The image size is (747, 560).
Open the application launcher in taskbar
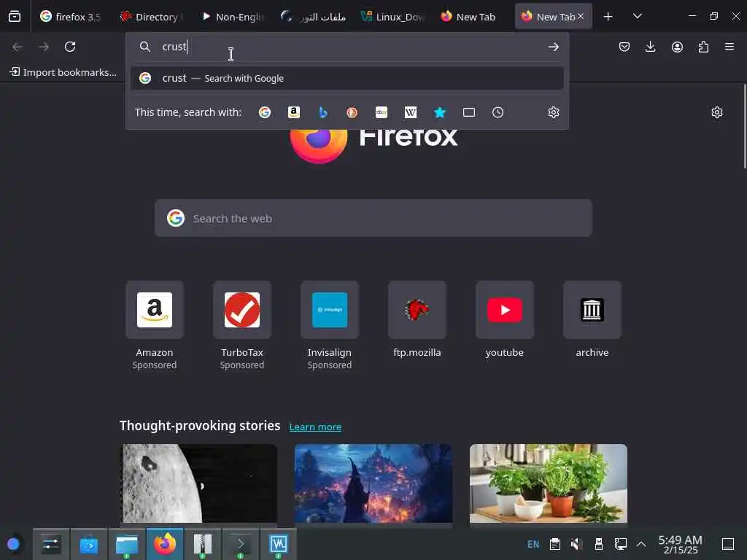pyautogui.click(x=13, y=544)
